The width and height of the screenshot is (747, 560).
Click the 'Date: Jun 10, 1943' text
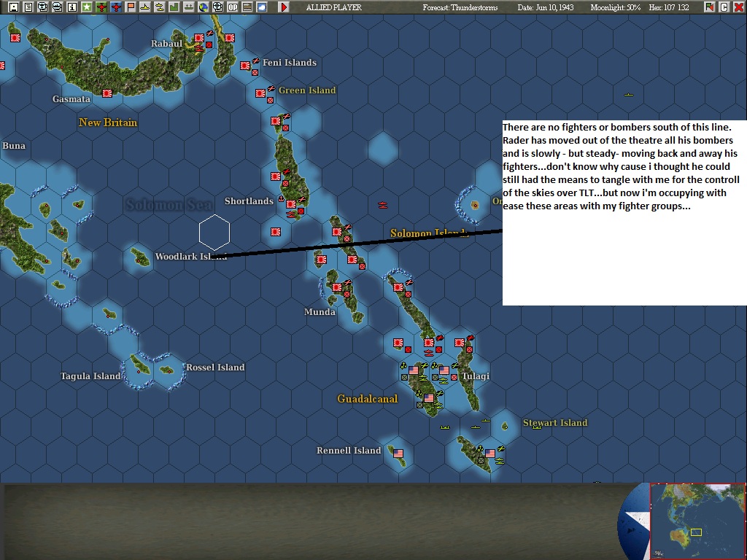pyautogui.click(x=546, y=7)
